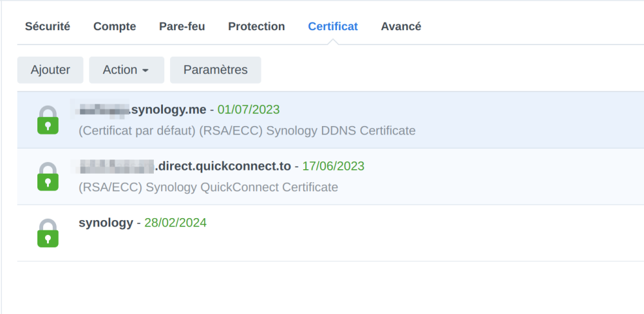This screenshot has height=314, width=644.
Task: Click the 01/07/2023 expiration date
Action: 249,109
